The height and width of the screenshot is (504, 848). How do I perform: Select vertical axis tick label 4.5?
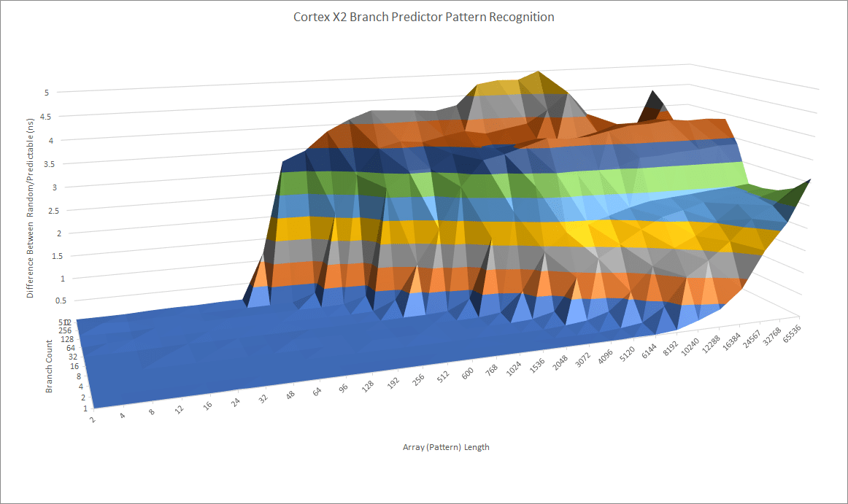(x=46, y=117)
